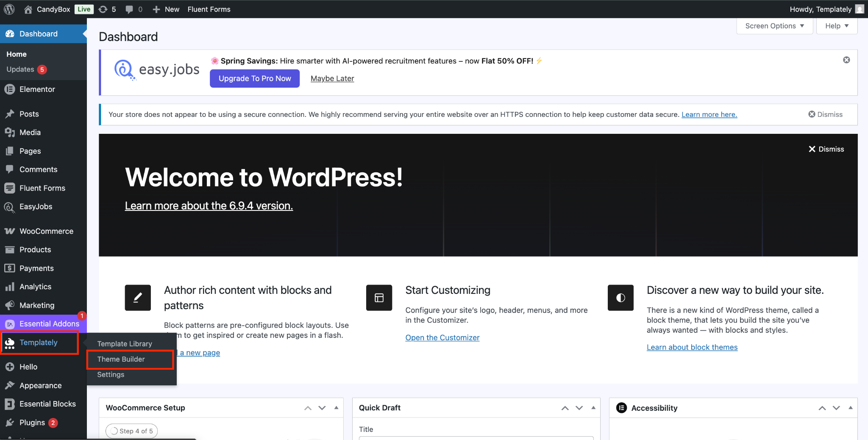The image size is (868, 440).
Task: Expand the Screen Options dropdown
Action: pos(775,26)
